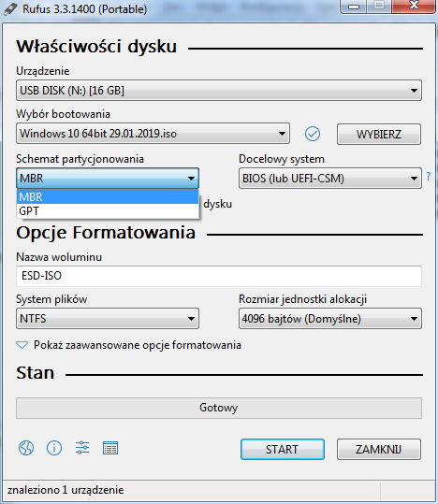Open the Docelowy system dropdown
The image size is (438, 504).
pyautogui.click(x=330, y=178)
